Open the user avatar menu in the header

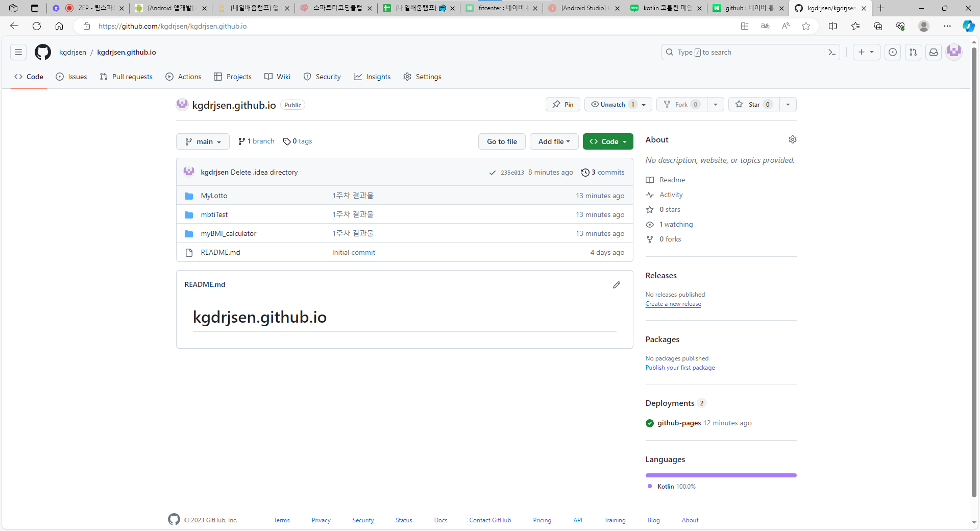click(954, 52)
